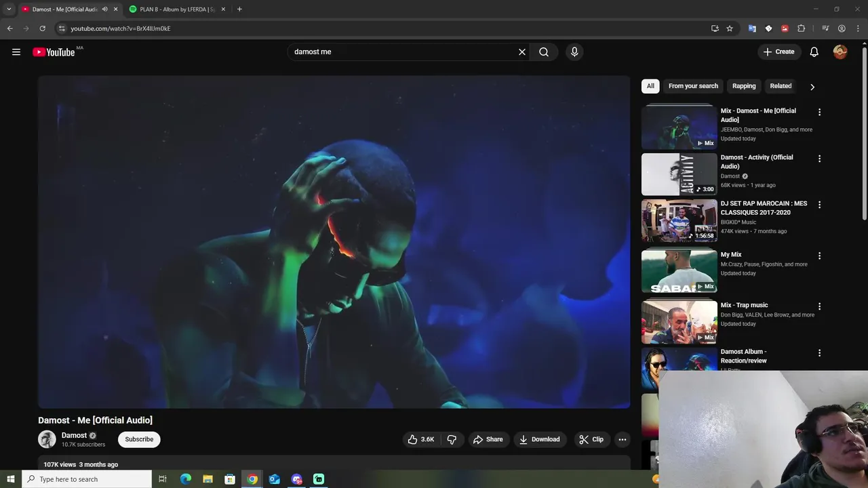Click the Create button

(x=778, y=52)
